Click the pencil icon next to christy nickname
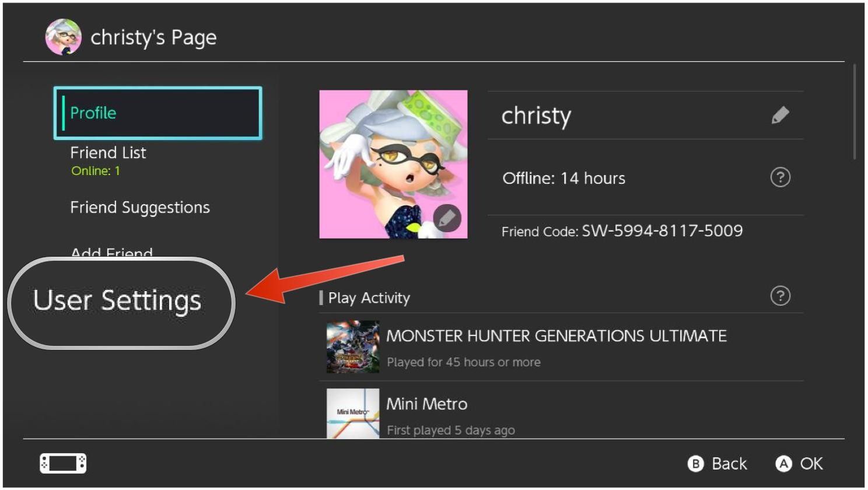The width and height of the screenshot is (868, 490). (780, 116)
